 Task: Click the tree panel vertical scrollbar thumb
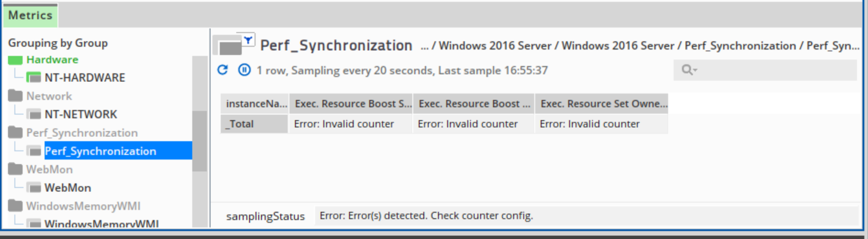point(199,142)
